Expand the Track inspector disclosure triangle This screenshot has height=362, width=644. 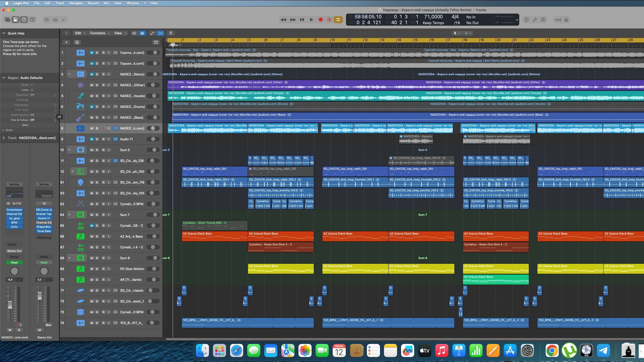pos(4,138)
